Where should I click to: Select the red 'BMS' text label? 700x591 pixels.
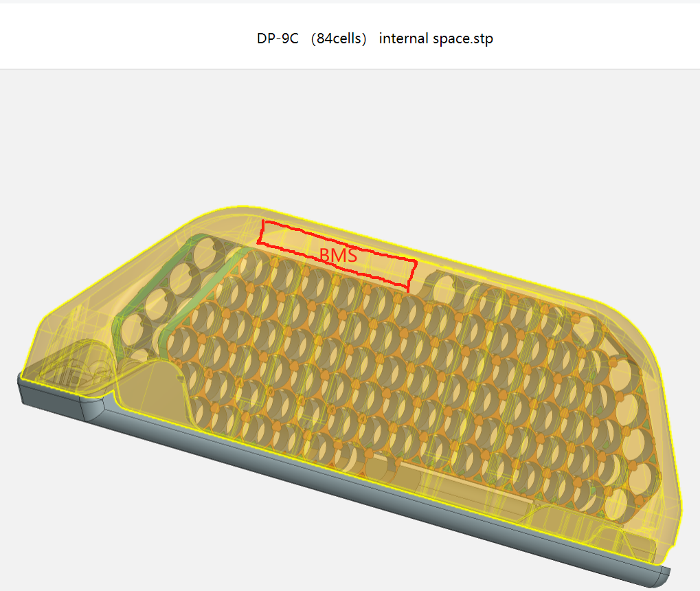click(338, 256)
